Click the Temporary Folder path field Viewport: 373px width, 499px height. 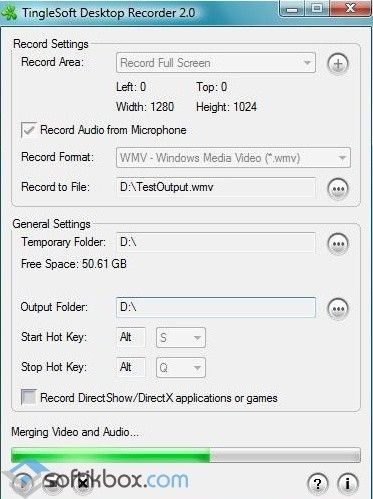[216, 242]
